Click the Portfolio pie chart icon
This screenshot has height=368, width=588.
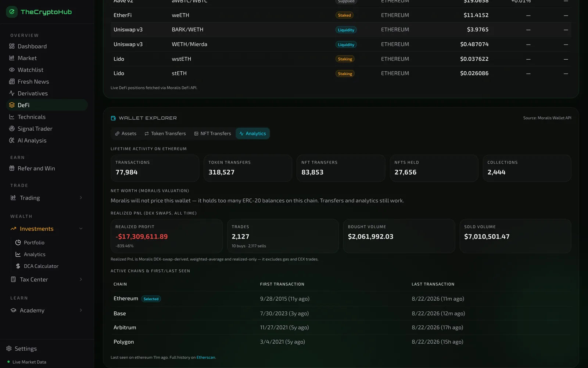tap(18, 243)
